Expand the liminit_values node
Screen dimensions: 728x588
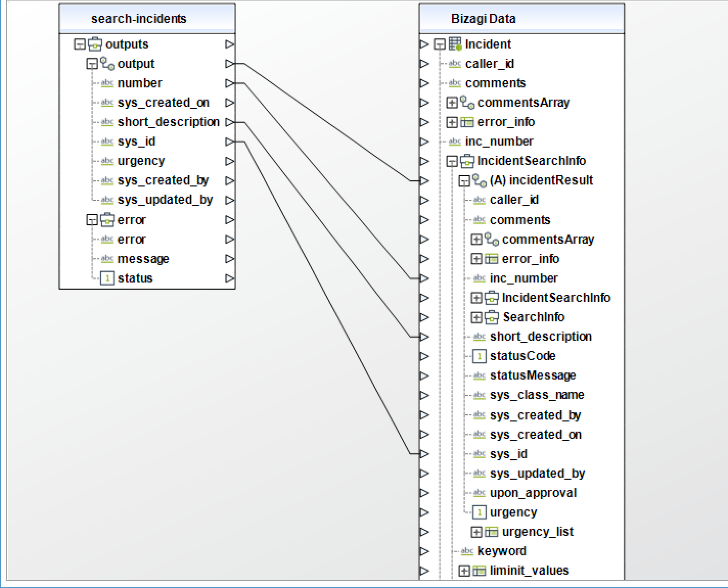(x=464, y=571)
